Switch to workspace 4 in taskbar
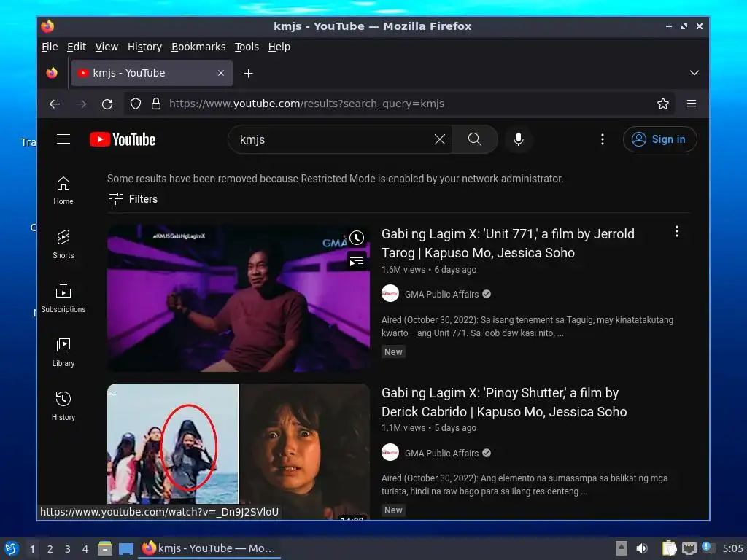 (x=85, y=549)
